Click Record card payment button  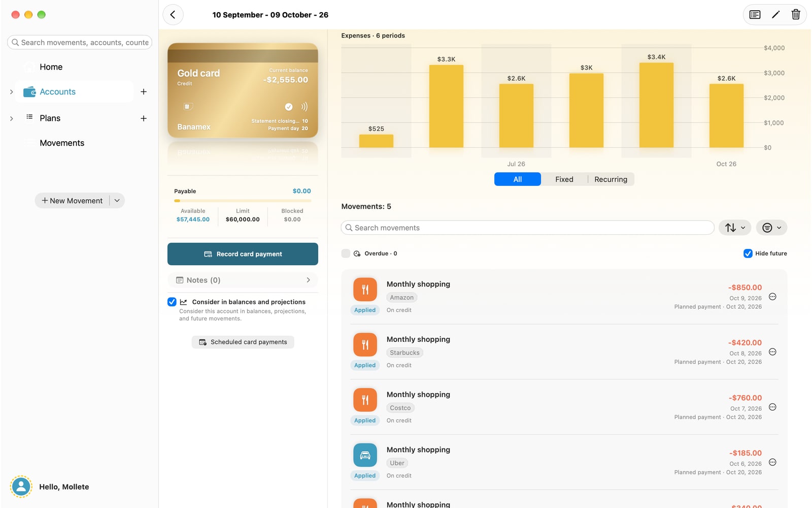coord(243,254)
